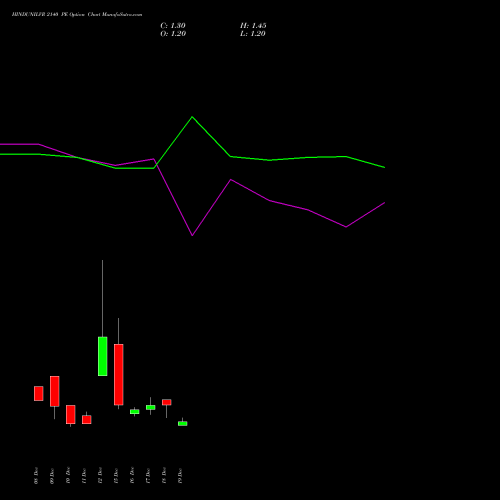The image size is (500, 500).
Task: Click the last green candle for 19 Dec
Action: (183, 424)
